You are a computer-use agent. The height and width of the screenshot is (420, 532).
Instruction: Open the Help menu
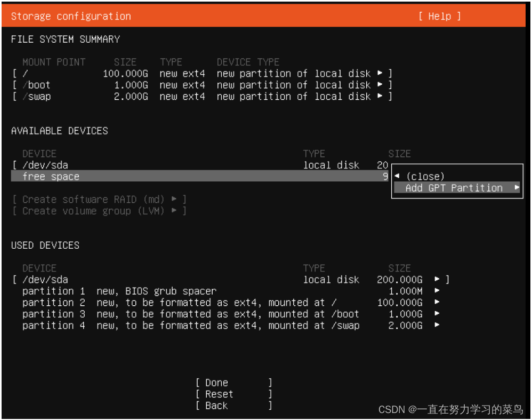pyautogui.click(x=440, y=16)
